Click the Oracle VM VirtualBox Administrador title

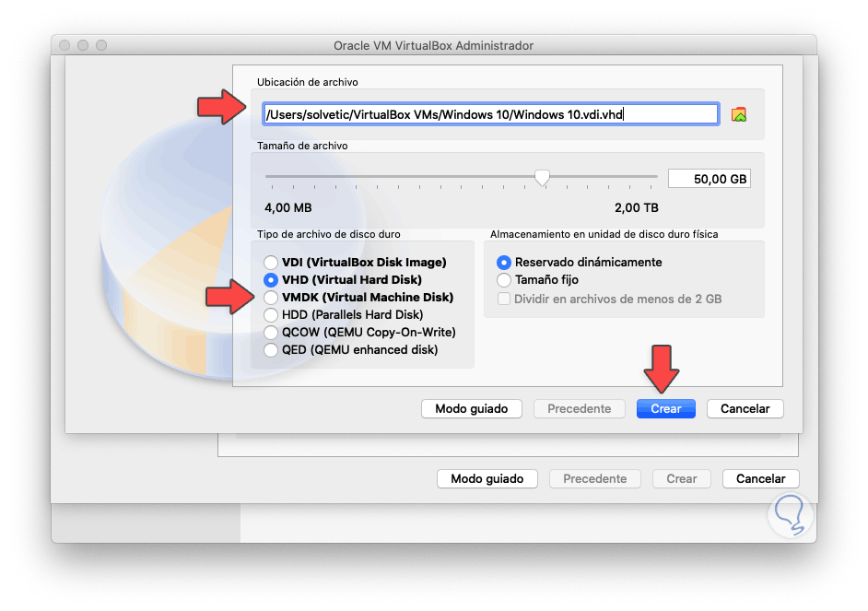pyautogui.click(x=433, y=45)
